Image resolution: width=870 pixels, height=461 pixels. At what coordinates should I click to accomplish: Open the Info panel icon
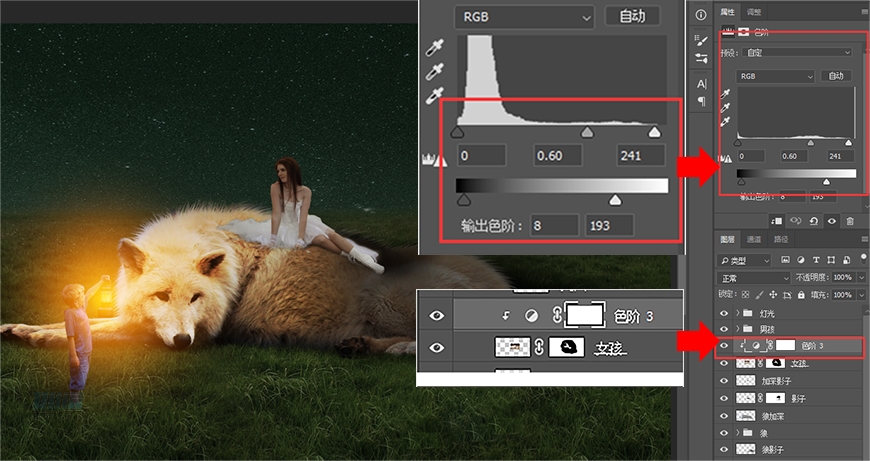[701, 15]
